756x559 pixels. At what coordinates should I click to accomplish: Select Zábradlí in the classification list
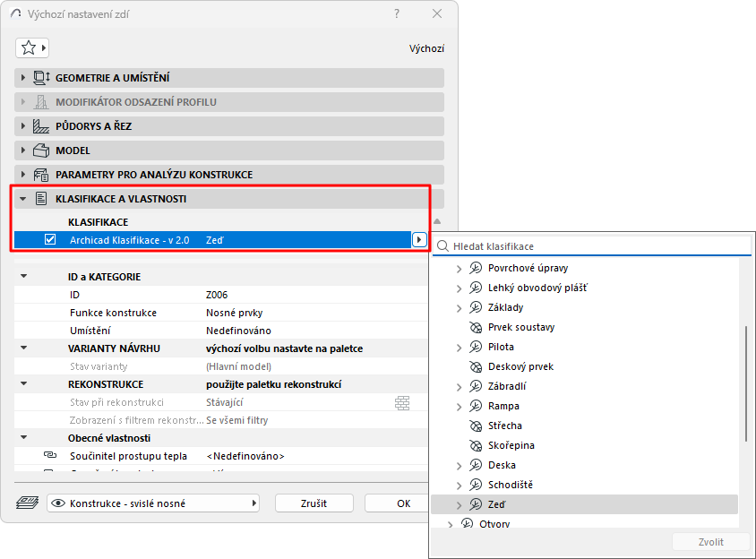[x=507, y=386]
